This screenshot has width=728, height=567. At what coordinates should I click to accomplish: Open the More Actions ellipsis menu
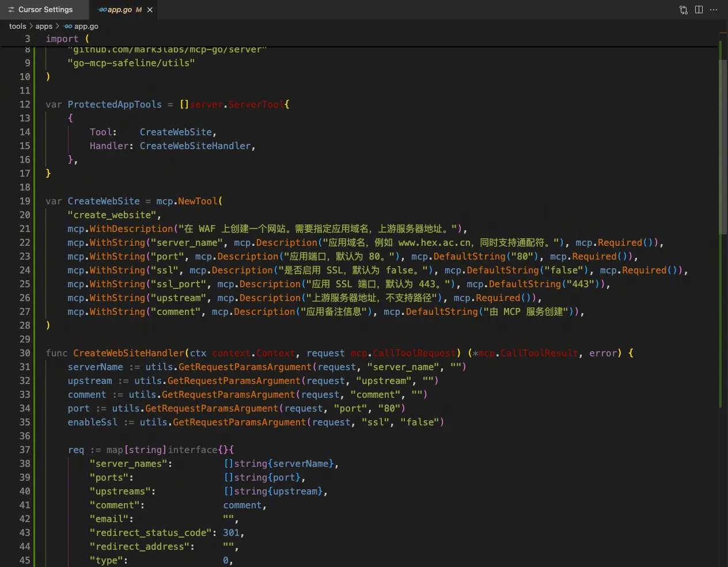714,10
